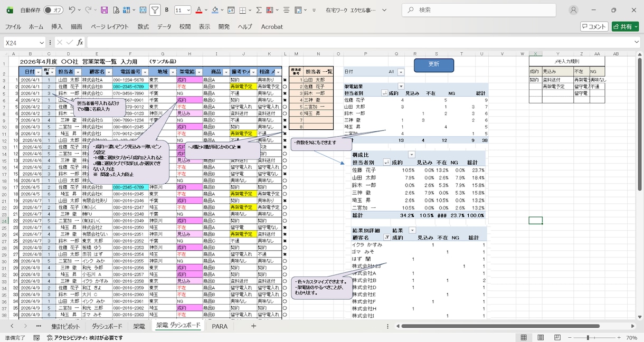The height and width of the screenshot is (342, 644).
Task: Click the freeze panes window icon
Action: [231, 10]
